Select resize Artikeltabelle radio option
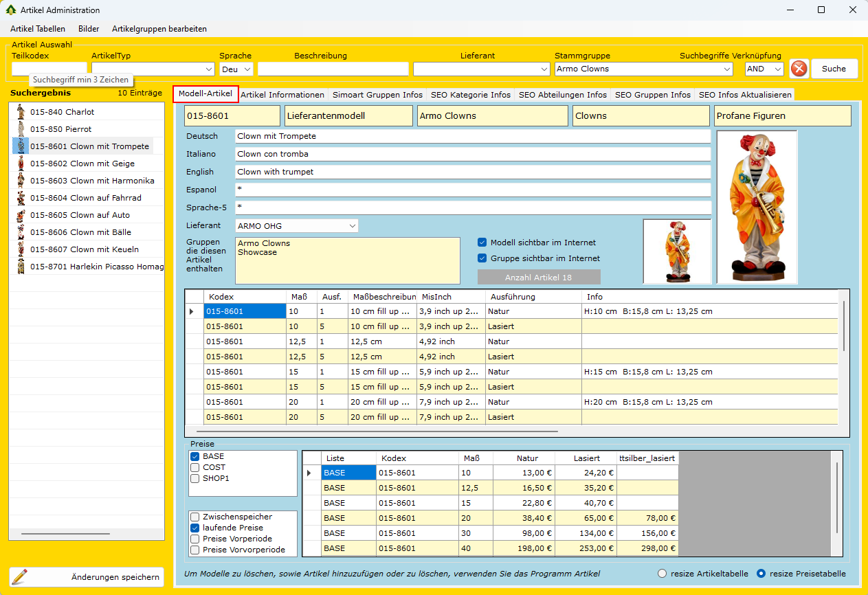This screenshot has width=868, height=595. pyautogui.click(x=663, y=574)
